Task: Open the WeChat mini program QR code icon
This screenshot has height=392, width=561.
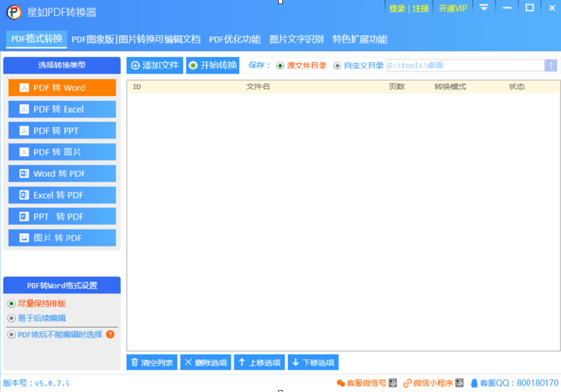Action: pos(460,383)
